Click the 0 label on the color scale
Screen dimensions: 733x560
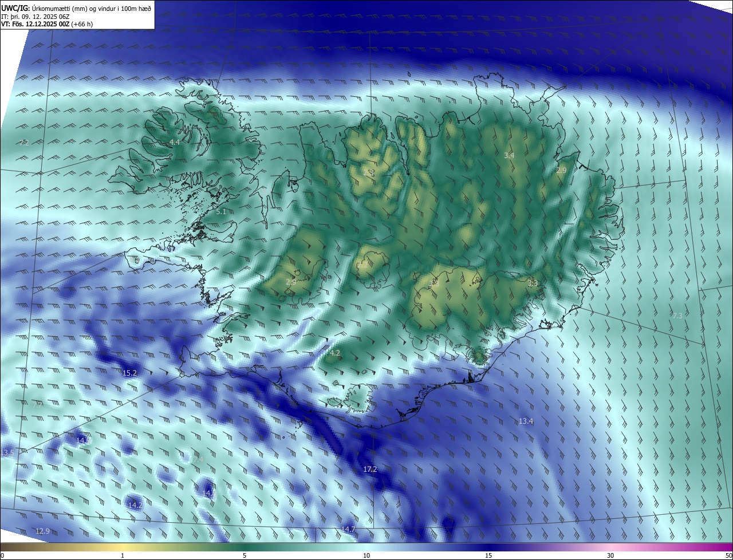pyautogui.click(x=2, y=555)
